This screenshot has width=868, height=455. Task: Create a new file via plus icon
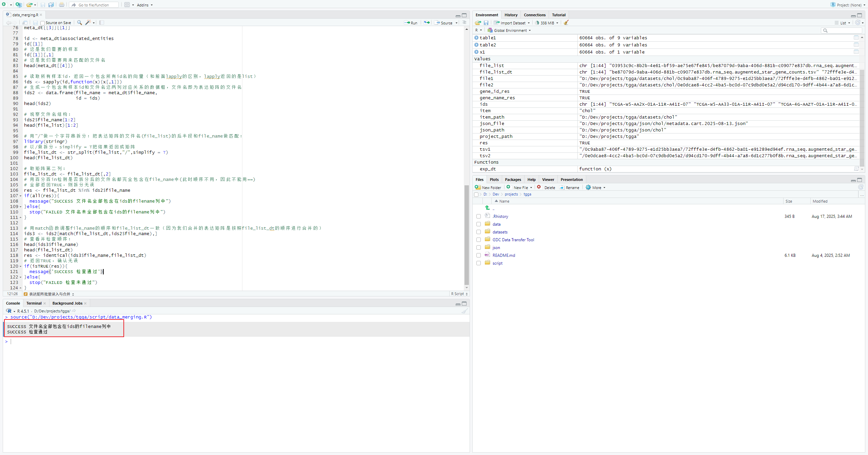click(4, 5)
